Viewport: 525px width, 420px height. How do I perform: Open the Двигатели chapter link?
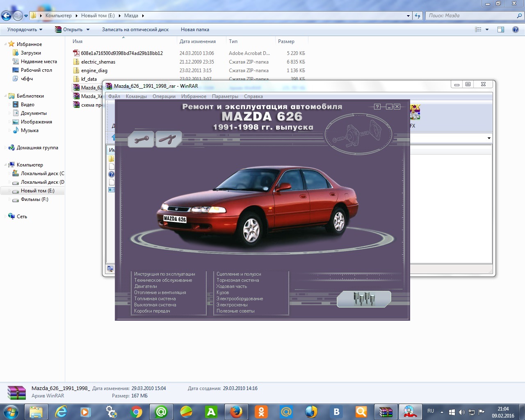[x=146, y=286]
